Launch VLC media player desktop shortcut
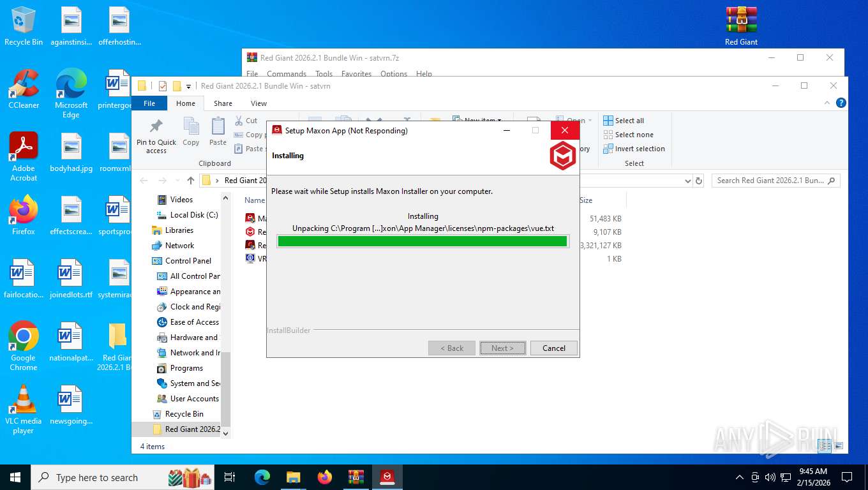Viewport: 868px width, 490px height. click(x=24, y=410)
